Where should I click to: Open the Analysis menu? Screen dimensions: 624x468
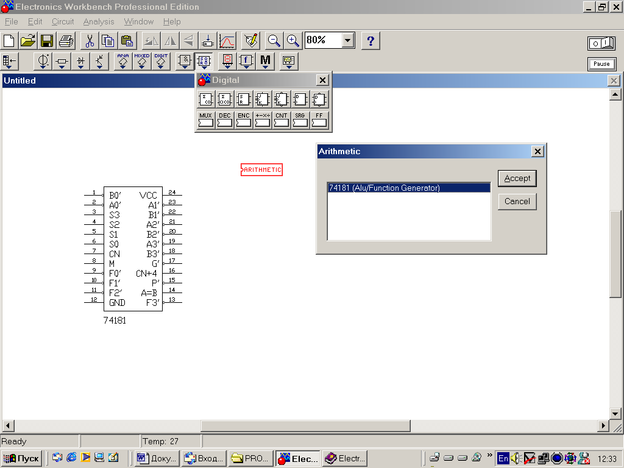click(98, 21)
